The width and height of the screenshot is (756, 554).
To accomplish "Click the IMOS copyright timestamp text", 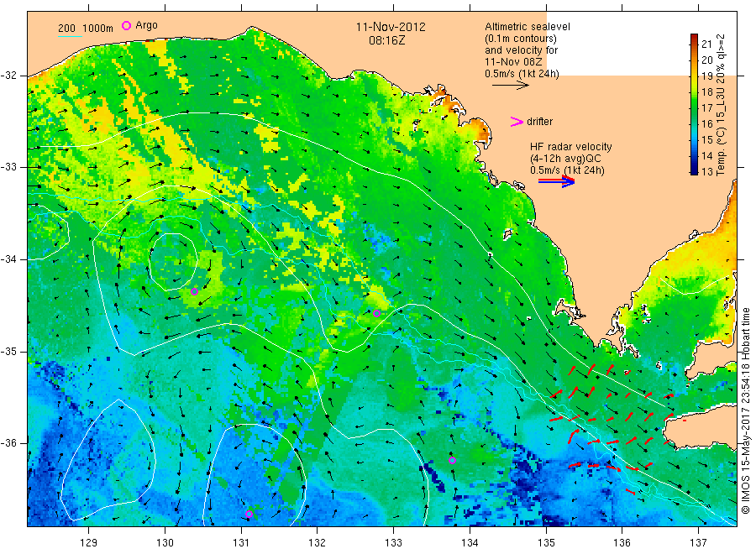I will (745, 411).
